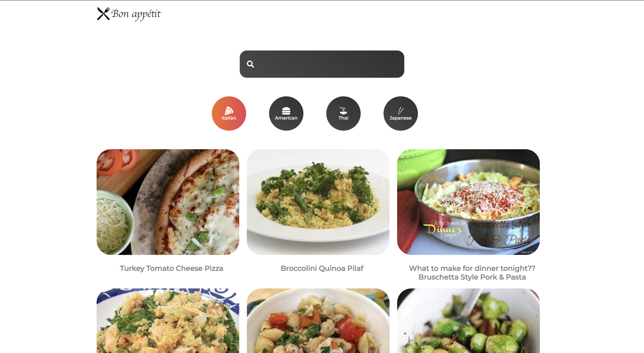Select the chopsticks icon for Japanese cuisine

[x=400, y=110]
